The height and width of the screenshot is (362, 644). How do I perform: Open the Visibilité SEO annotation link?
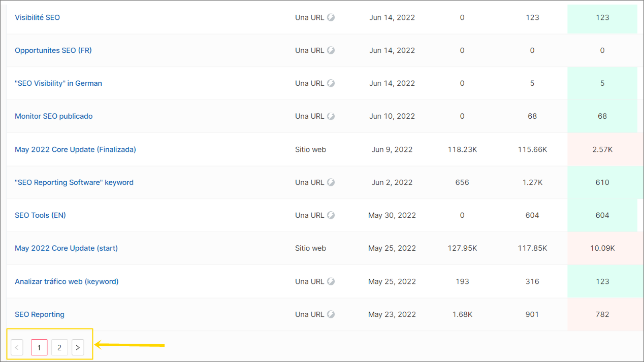coord(37,17)
